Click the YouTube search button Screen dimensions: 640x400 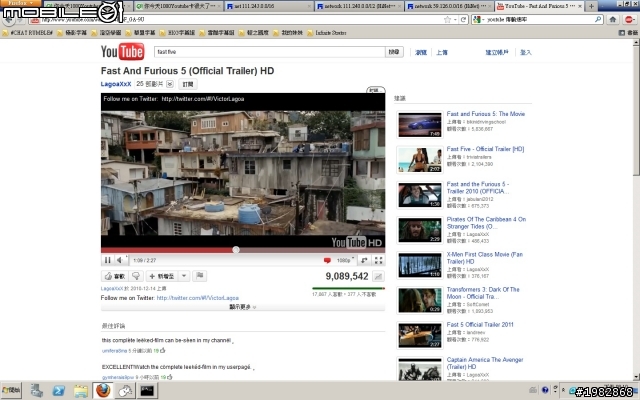click(x=394, y=52)
